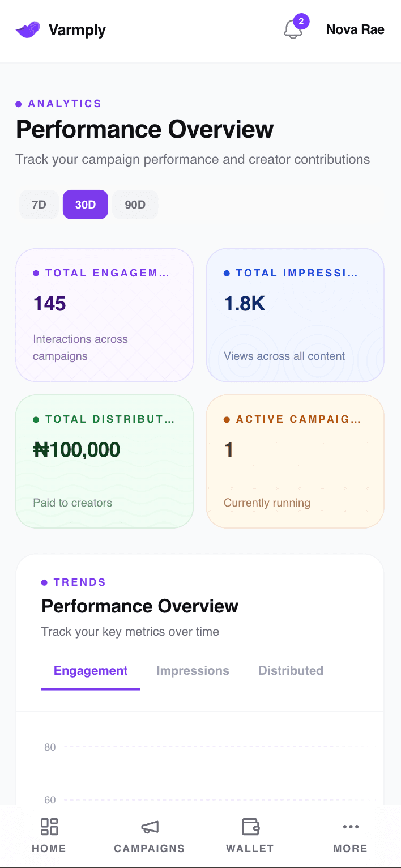The width and height of the screenshot is (401, 868).
Task: Open the Nova Rae profile
Action: (355, 29)
